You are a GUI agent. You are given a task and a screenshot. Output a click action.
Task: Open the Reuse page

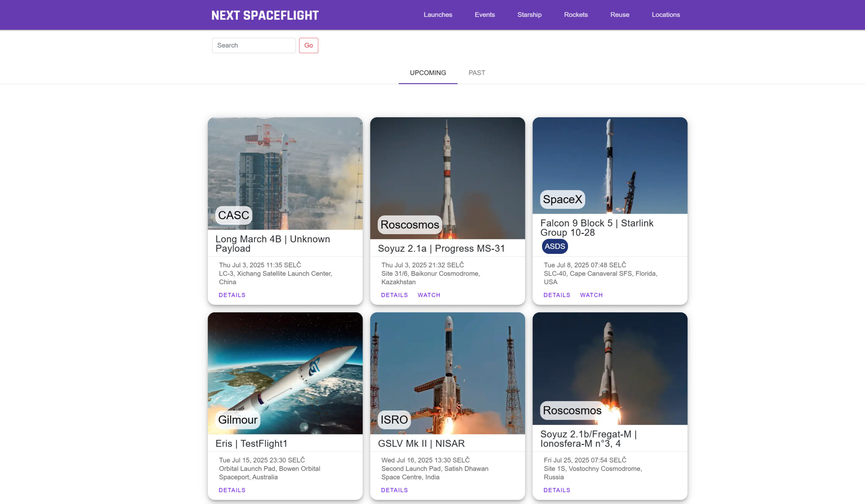[x=620, y=15]
